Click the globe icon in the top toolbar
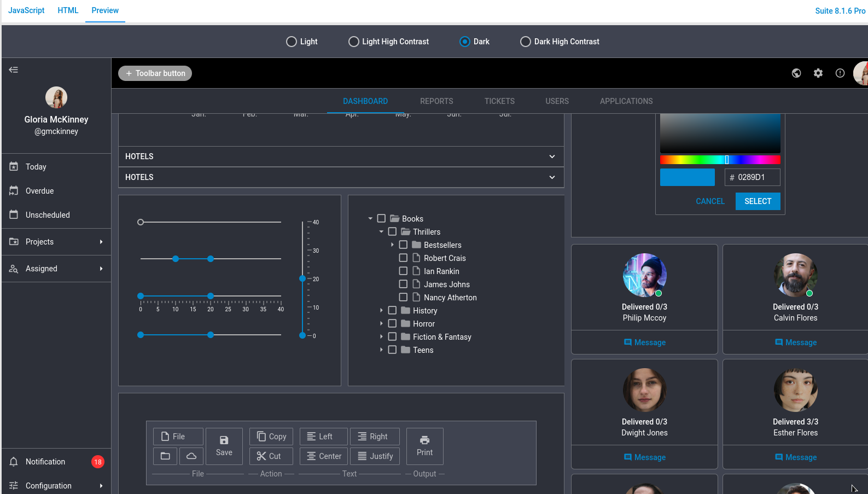 point(796,73)
